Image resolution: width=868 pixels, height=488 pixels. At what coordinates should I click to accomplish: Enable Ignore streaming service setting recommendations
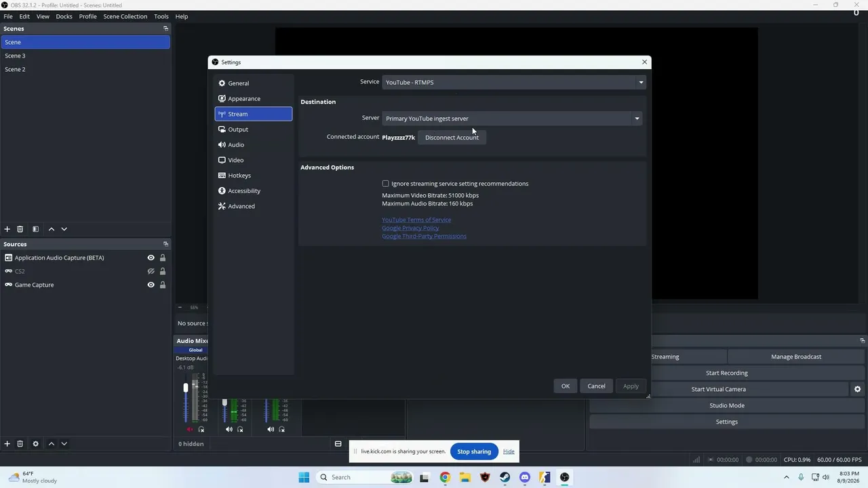[x=386, y=184]
